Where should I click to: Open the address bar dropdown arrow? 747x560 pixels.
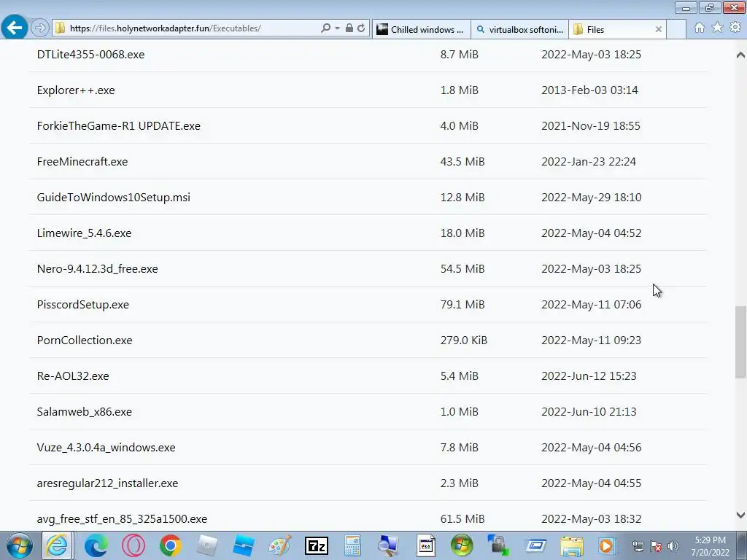tap(337, 28)
